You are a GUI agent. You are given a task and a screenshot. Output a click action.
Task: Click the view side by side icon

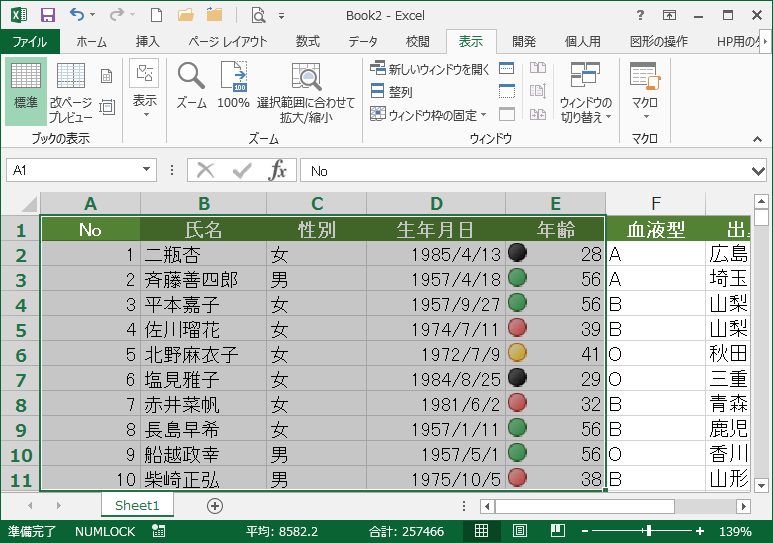(x=538, y=68)
